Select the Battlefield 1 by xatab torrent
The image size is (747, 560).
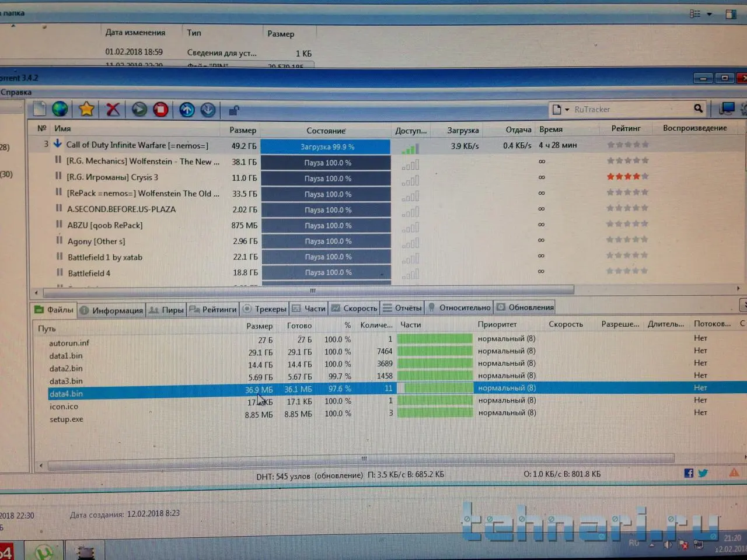click(x=105, y=257)
